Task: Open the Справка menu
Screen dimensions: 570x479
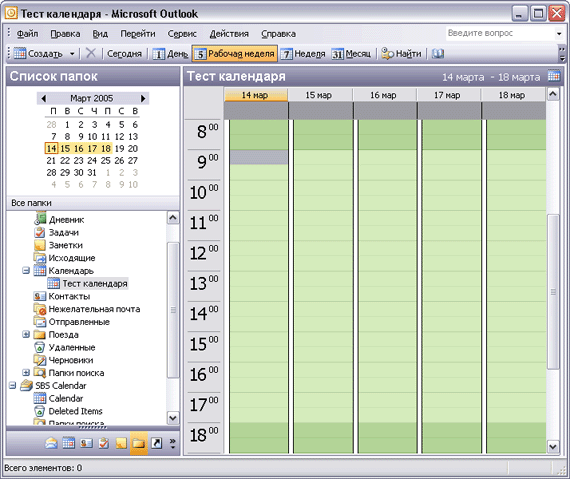Action: [278, 34]
